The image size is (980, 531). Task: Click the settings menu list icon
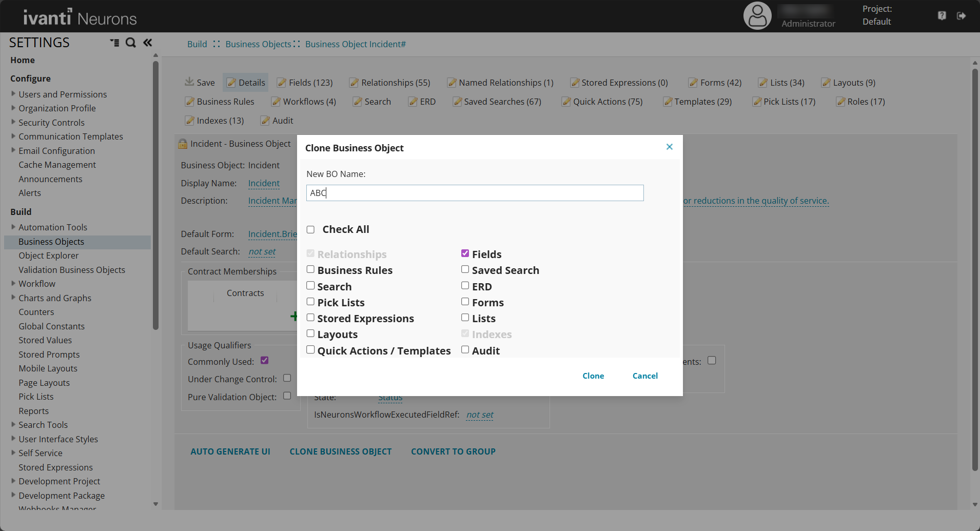(114, 43)
